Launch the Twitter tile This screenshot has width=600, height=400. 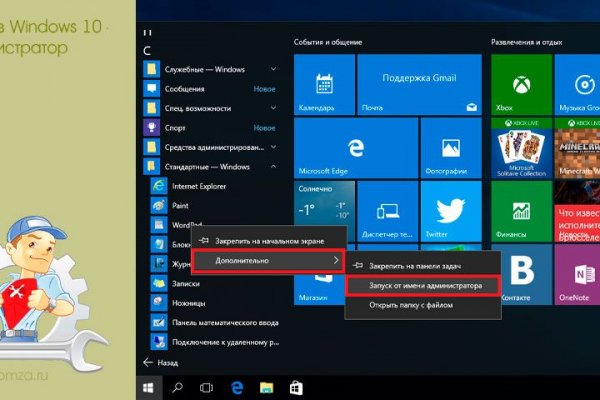450,212
